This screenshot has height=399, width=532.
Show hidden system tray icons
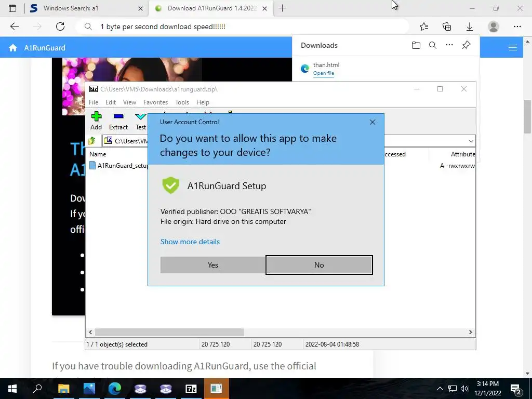(440, 389)
